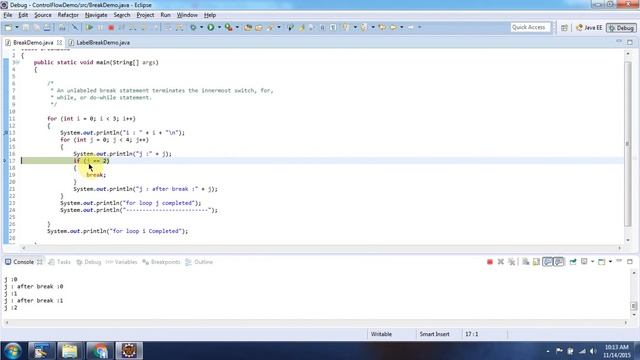The height and width of the screenshot is (360, 640).
Task: Open the Source menu
Action: click(43, 15)
